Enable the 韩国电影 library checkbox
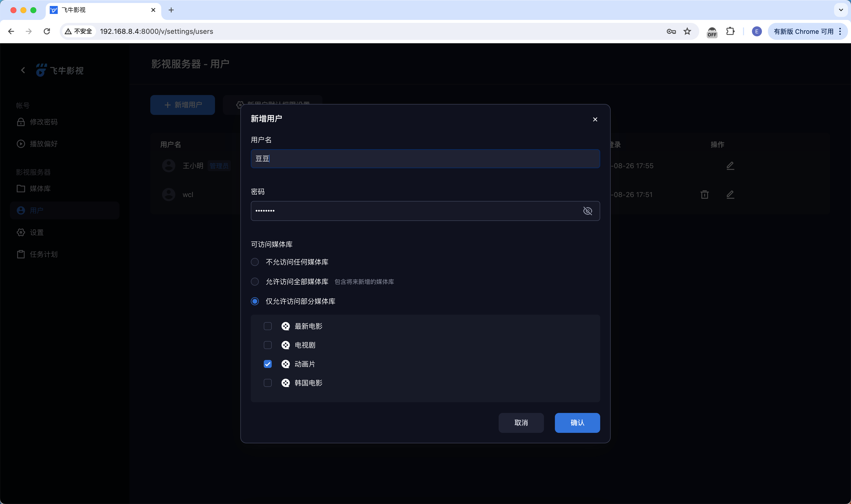The width and height of the screenshot is (851, 504). [x=268, y=383]
